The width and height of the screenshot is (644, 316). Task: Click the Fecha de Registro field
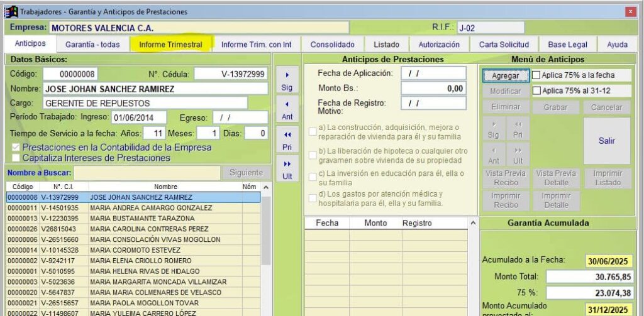(x=433, y=104)
